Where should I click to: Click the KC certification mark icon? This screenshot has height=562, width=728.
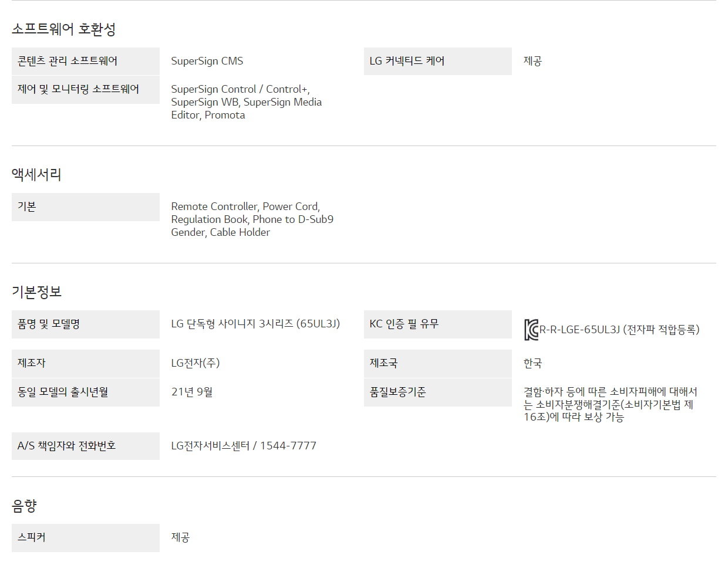click(531, 330)
